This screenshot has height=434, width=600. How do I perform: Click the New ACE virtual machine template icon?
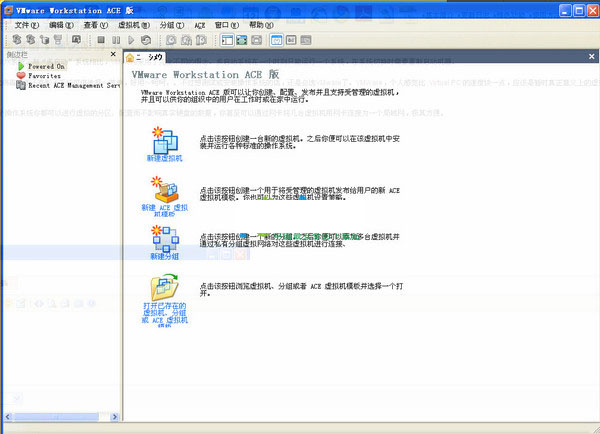click(x=165, y=190)
